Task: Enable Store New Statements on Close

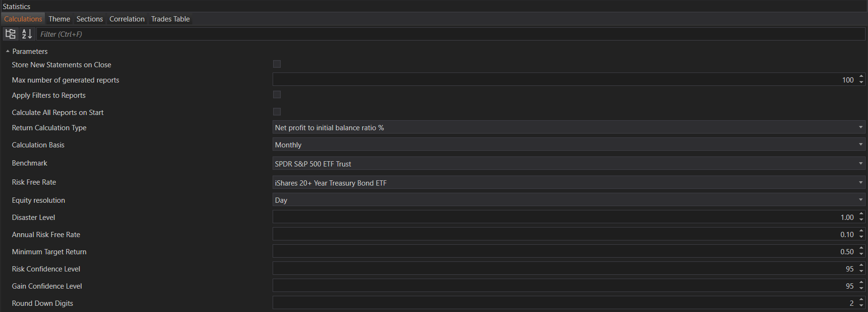Action: tap(277, 64)
